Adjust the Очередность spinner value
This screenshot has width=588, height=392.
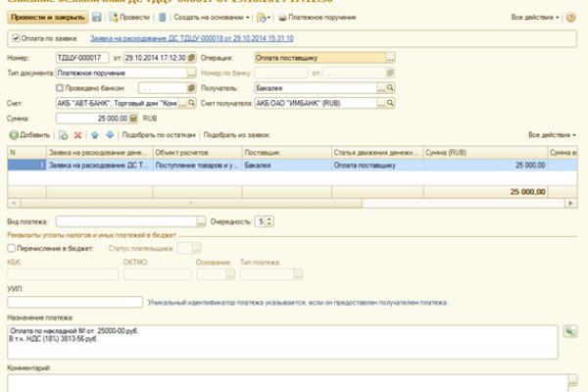(269, 221)
